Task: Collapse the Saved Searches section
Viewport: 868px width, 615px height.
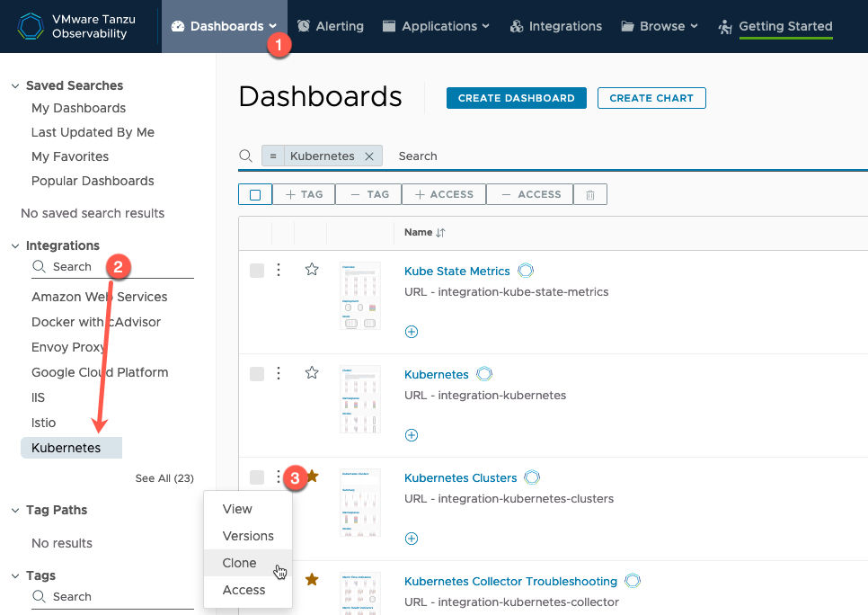Action: pos(15,86)
